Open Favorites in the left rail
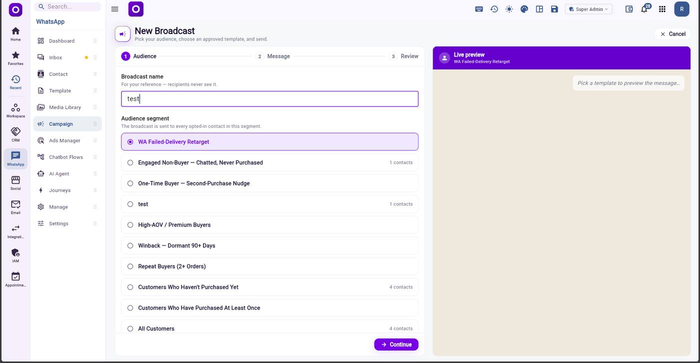Image resolution: width=700 pixels, height=363 pixels. (x=16, y=58)
